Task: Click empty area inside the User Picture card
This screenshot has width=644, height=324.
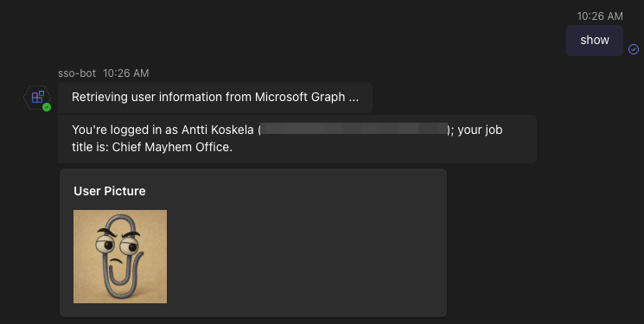Action: (306, 255)
